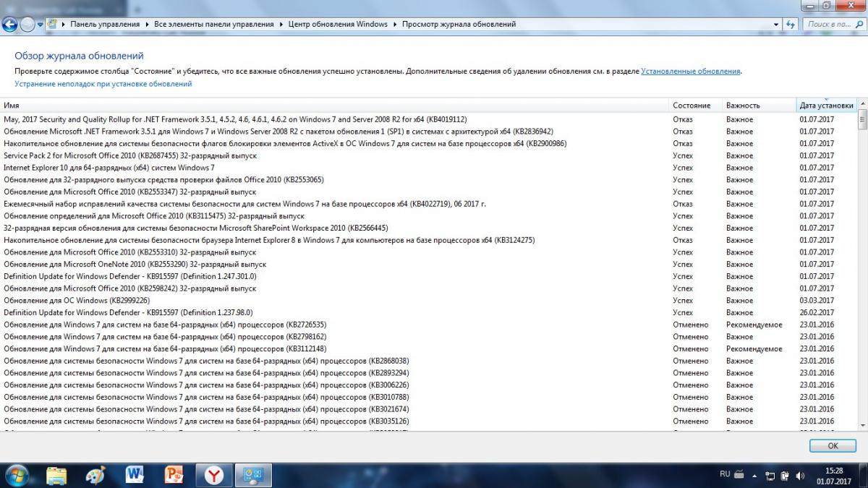Select 'Service Pack 2 for Microsoft Office 2010' row
Screen dimensions: 868x488
click(429, 155)
